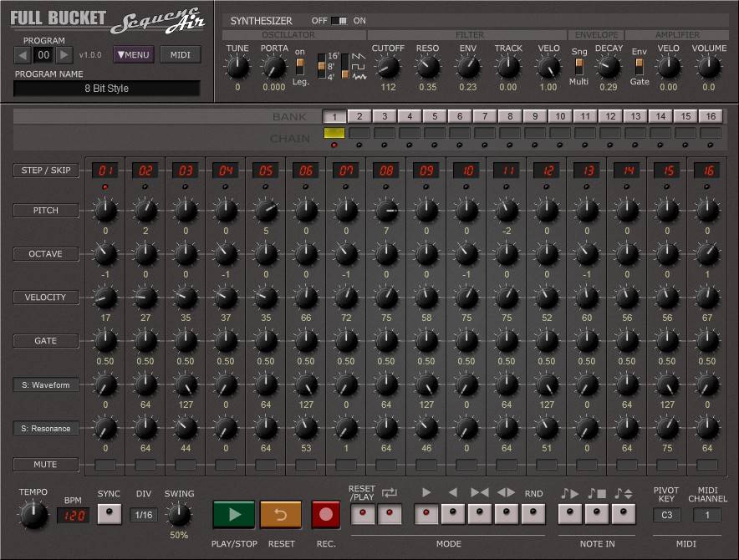This screenshot has height=560, width=739.
Task: Enable the loop repeat button
Action: (x=389, y=514)
